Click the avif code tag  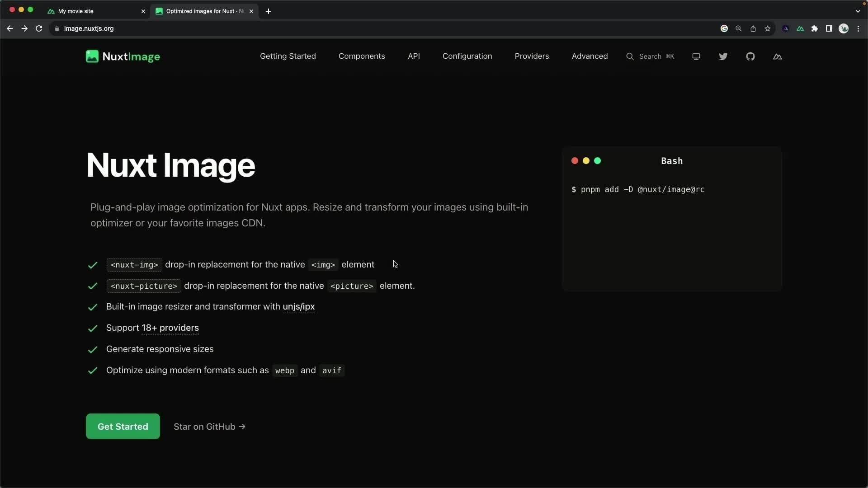(332, 371)
